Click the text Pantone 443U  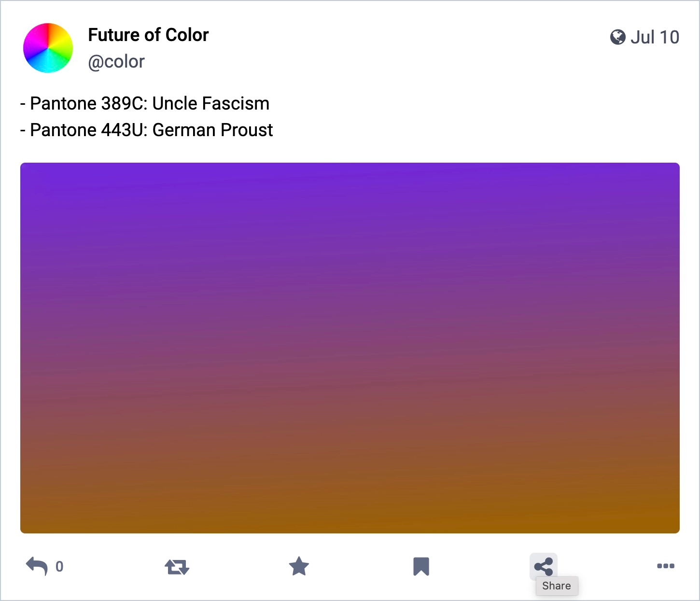point(89,130)
